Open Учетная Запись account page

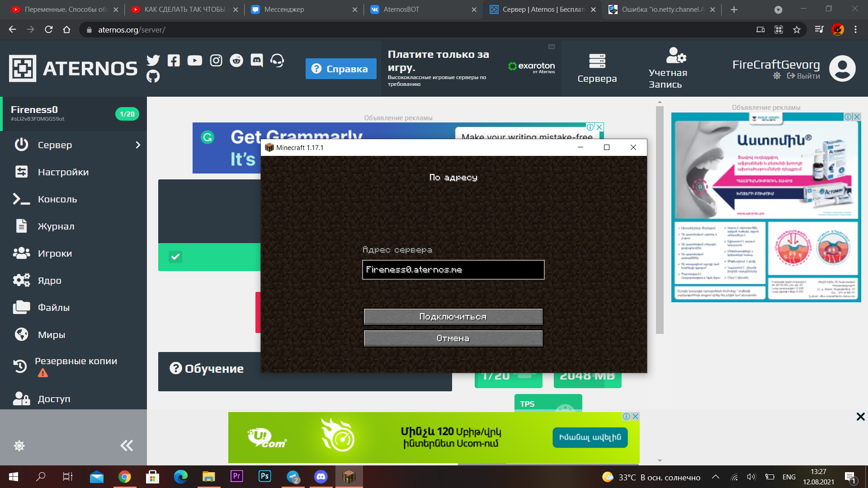tap(668, 69)
